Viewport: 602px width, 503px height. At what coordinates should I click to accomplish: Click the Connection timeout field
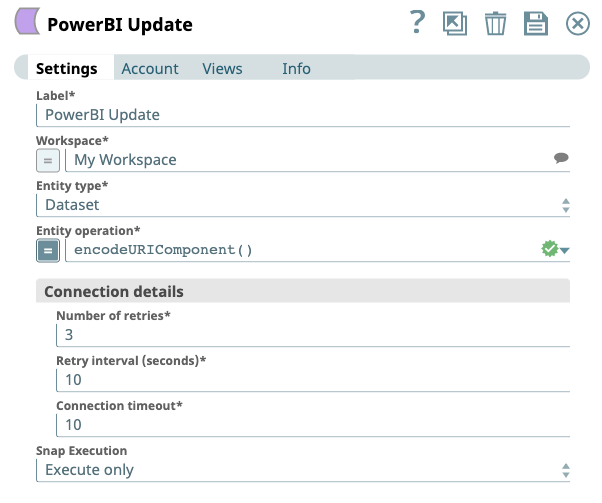[x=313, y=425]
